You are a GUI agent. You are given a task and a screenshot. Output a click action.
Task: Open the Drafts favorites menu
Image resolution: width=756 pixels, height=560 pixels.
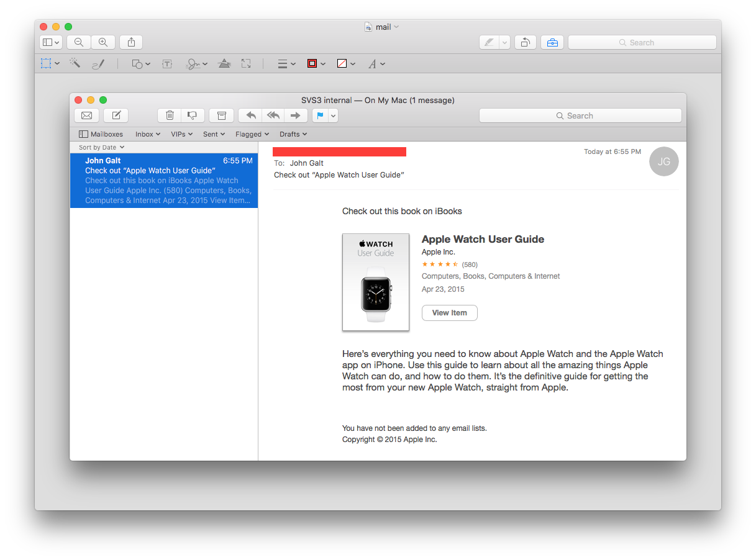(293, 134)
